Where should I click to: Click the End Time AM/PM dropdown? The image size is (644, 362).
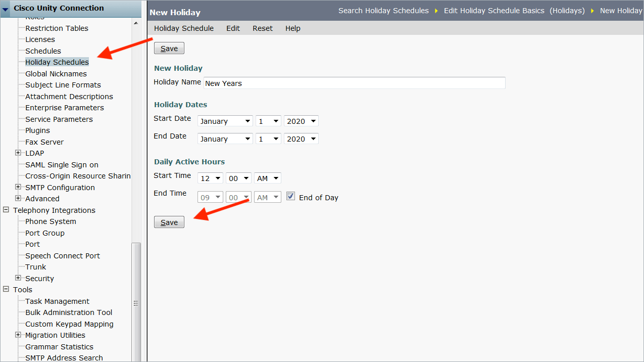pos(268,198)
